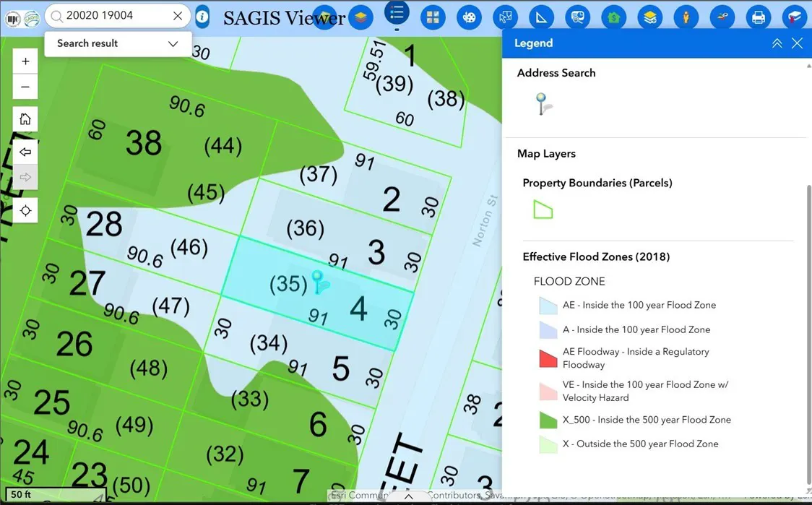Return to default extent with home button
This screenshot has width=812, height=505.
pyautogui.click(x=25, y=118)
